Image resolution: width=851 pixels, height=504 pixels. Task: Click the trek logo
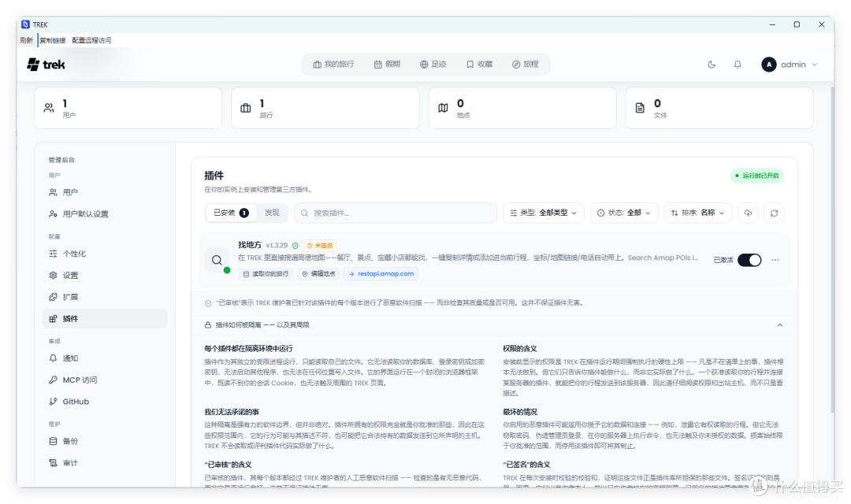click(x=46, y=65)
